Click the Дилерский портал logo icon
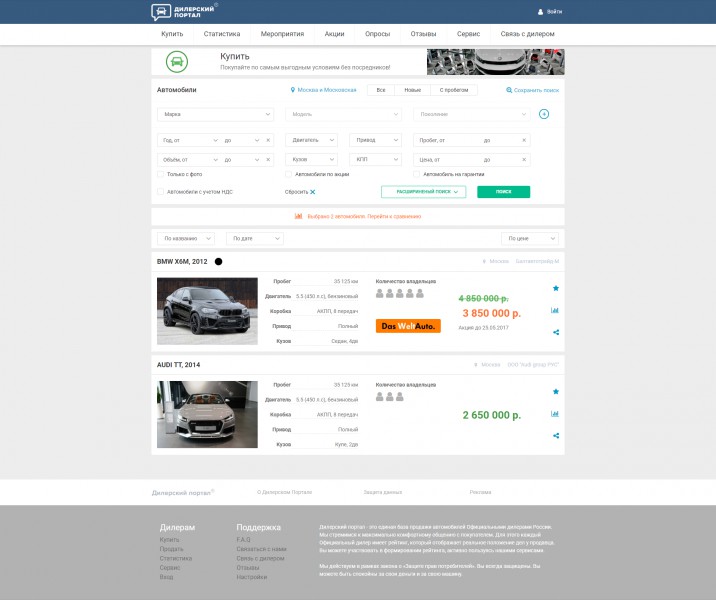 point(161,12)
